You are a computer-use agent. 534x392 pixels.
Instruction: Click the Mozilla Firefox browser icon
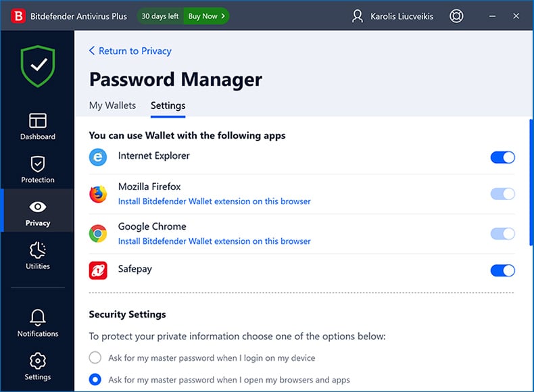coord(98,194)
